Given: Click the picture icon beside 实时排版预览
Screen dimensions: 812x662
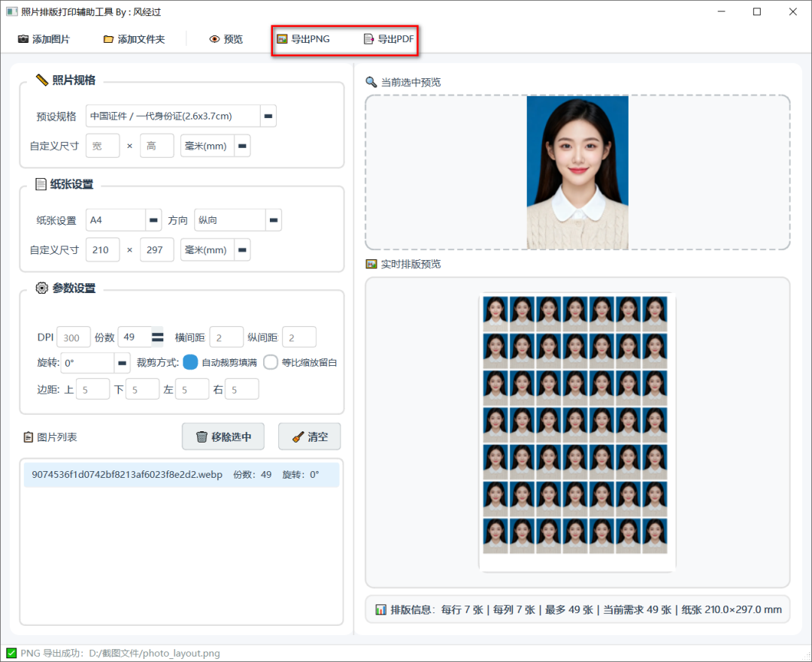Looking at the screenshot, I should click(371, 264).
